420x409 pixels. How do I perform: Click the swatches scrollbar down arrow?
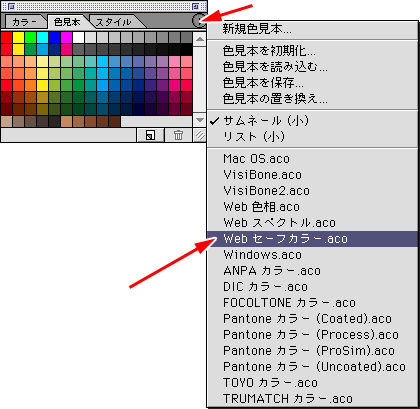(200, 120)
